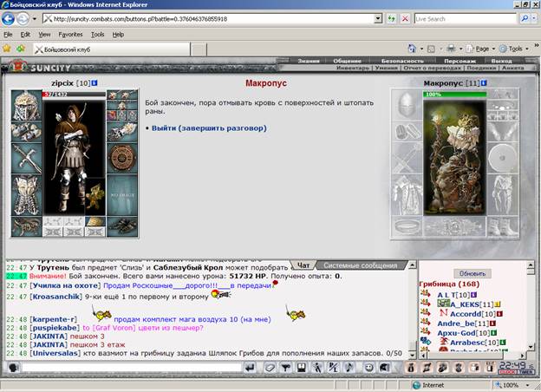541x392 pixels.
Task: Expand the Page menu dropdown
Action: point(493,49)
